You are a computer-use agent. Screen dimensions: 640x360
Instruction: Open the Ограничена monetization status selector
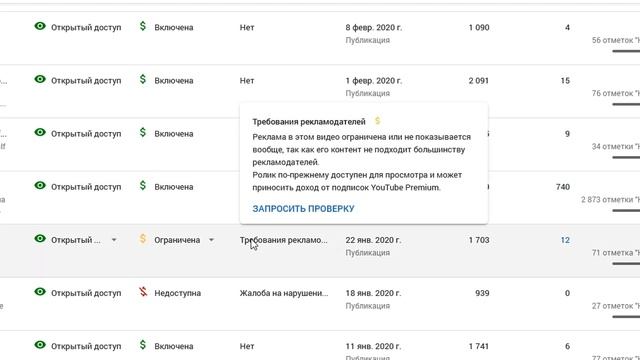coord(177,240)
